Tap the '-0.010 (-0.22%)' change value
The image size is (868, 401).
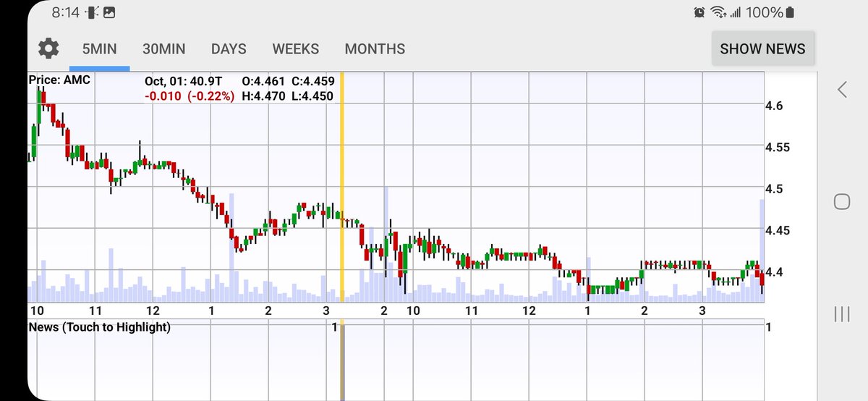click(189, 96)
